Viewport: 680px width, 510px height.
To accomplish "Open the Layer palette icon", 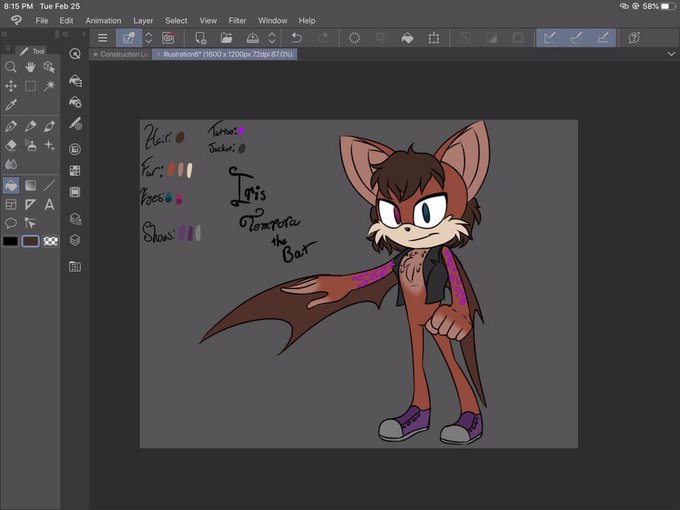I will click(x=75, y=240).
